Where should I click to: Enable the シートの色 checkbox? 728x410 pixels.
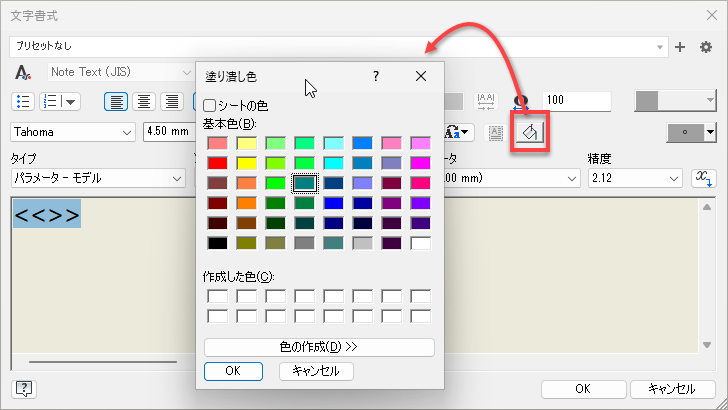(x=209, y=105)
